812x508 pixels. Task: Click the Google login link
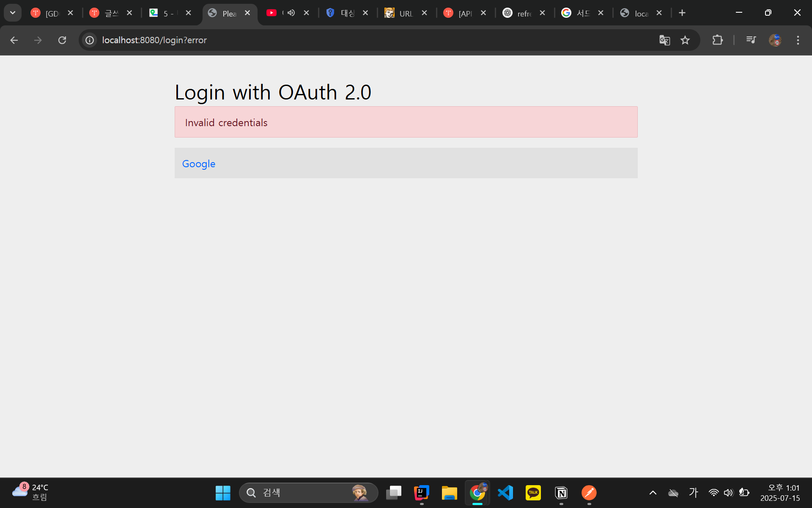tap(198, 164)
